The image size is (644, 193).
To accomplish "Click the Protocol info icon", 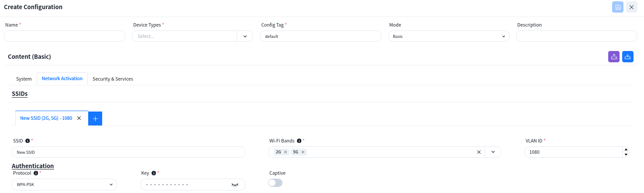I will (x=36, y=173).
